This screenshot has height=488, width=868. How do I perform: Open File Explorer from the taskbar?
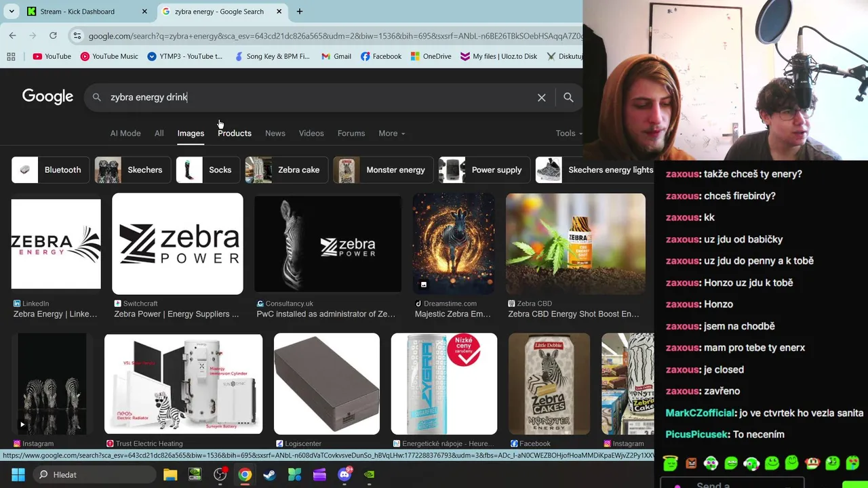[170, 474]
